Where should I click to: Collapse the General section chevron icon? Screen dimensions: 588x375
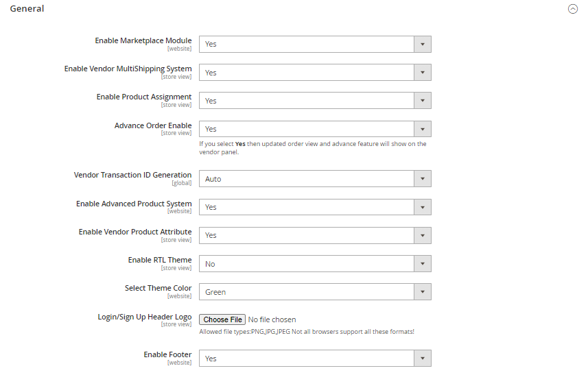point(573,9)
